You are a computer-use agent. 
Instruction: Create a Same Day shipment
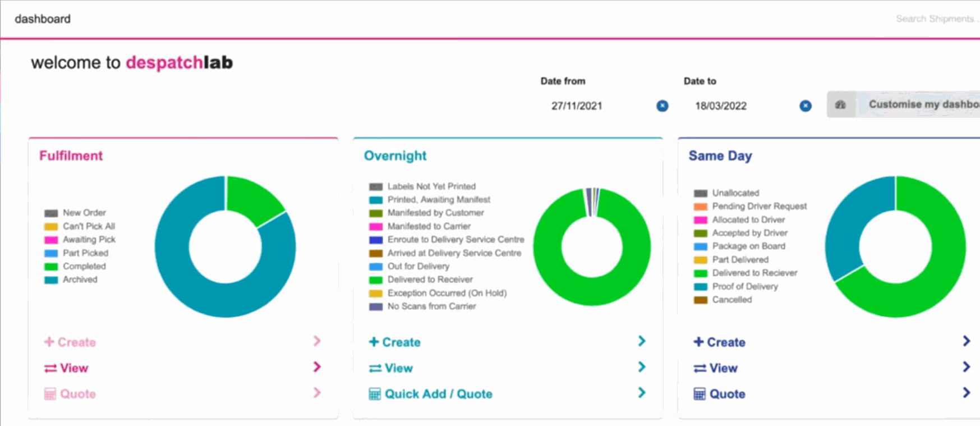pos(720,342)
